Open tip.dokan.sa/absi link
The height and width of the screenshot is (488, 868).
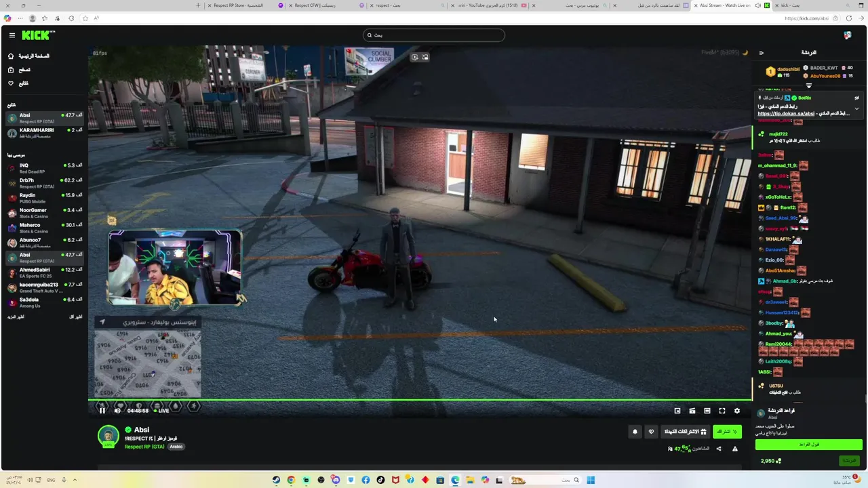(785, 114)
